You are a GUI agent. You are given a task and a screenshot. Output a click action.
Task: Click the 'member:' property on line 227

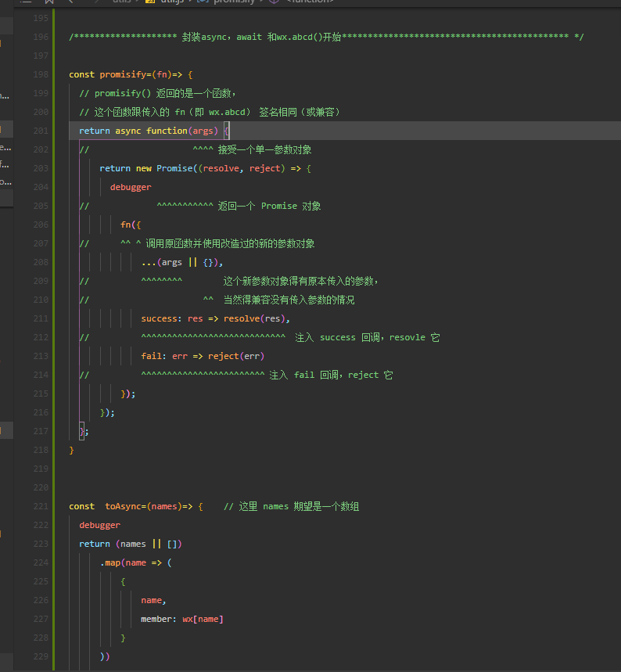159,620
